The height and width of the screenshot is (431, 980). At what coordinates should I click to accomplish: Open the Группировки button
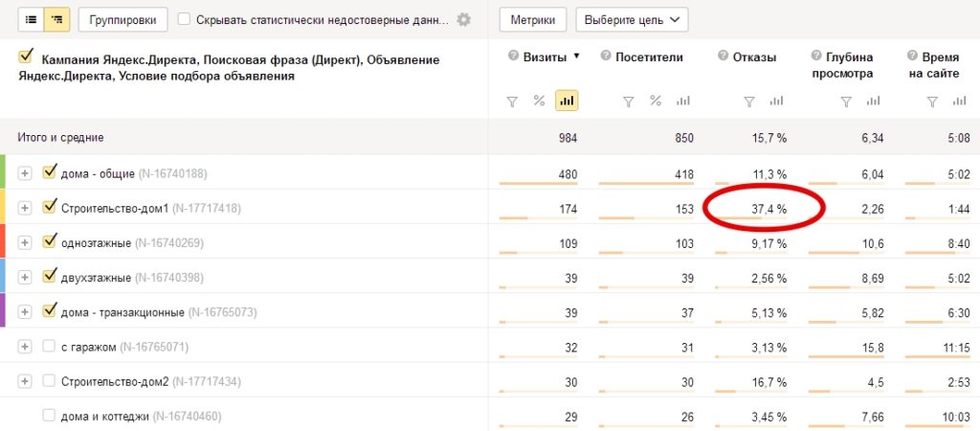[123, 19]
